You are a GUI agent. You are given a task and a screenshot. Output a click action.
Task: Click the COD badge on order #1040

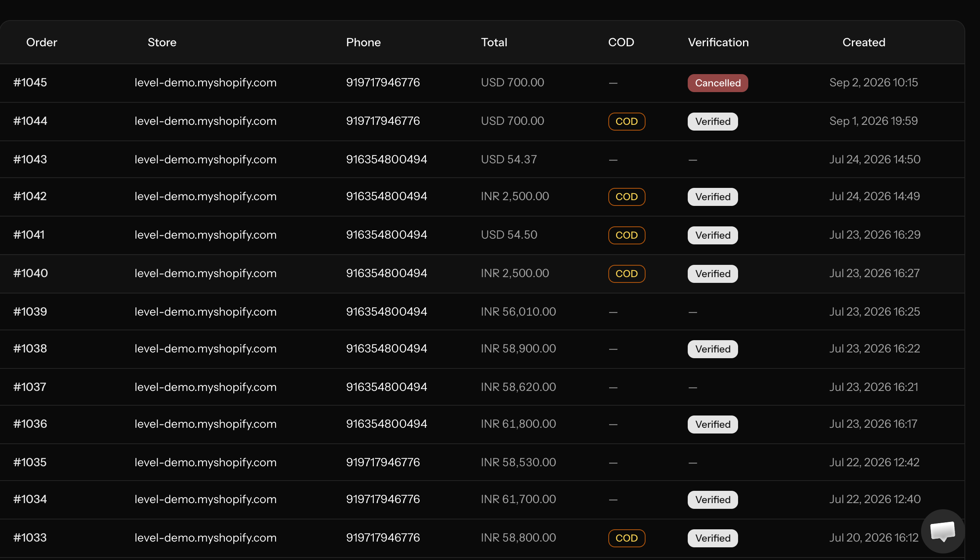(x=627, y=274)
